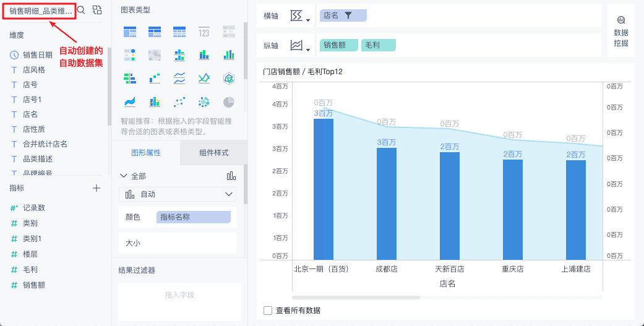Select the stacked column chart type
Screen dimensions: 644x326
click(204, 55)
